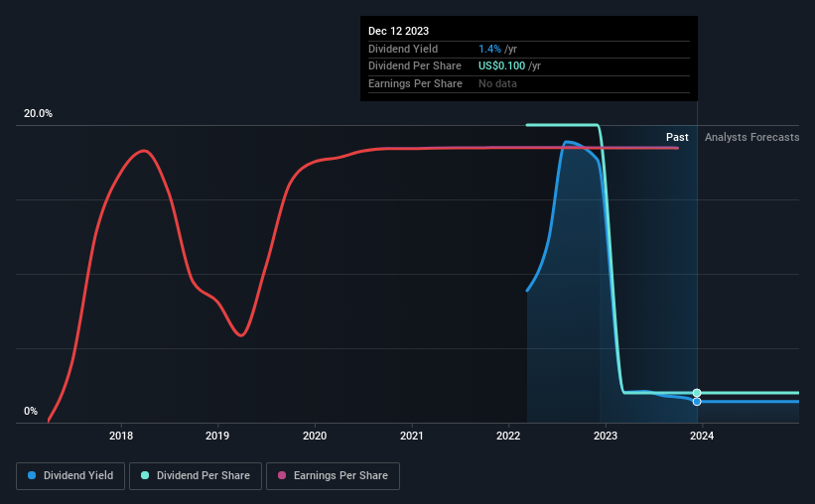Click the blue Dividend Yield legend dot
Viewport: 815px width, 504px height.
pyautogui.click(x=32, y=475)
